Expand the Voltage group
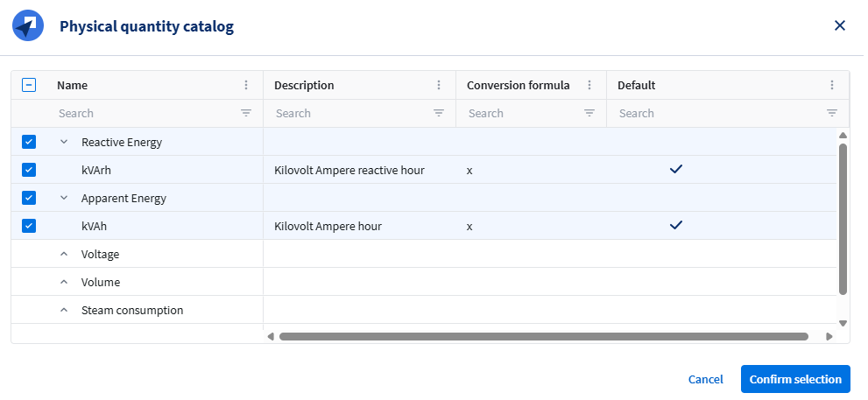868x400 pixels. coord(64,254)
